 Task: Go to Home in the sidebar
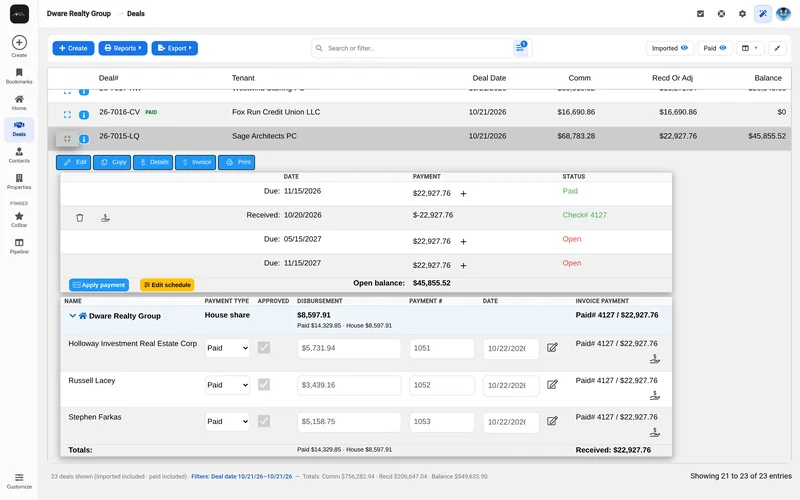19,102
